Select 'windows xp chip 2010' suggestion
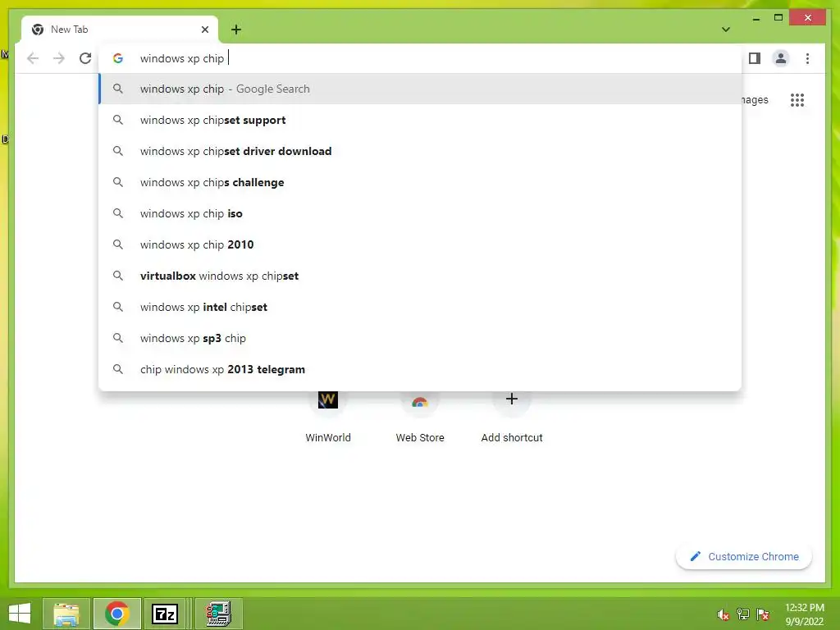The image size is (840, 630). 420,244
